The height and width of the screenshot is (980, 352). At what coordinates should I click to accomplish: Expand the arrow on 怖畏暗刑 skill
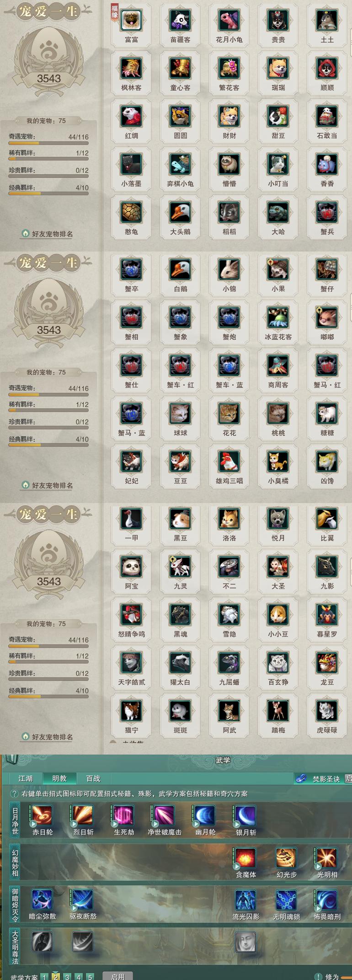pos(319,908)
